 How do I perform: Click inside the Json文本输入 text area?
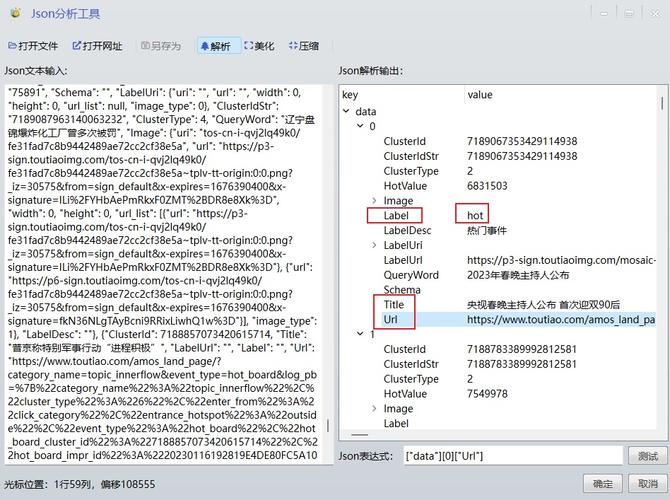point(165,274)
